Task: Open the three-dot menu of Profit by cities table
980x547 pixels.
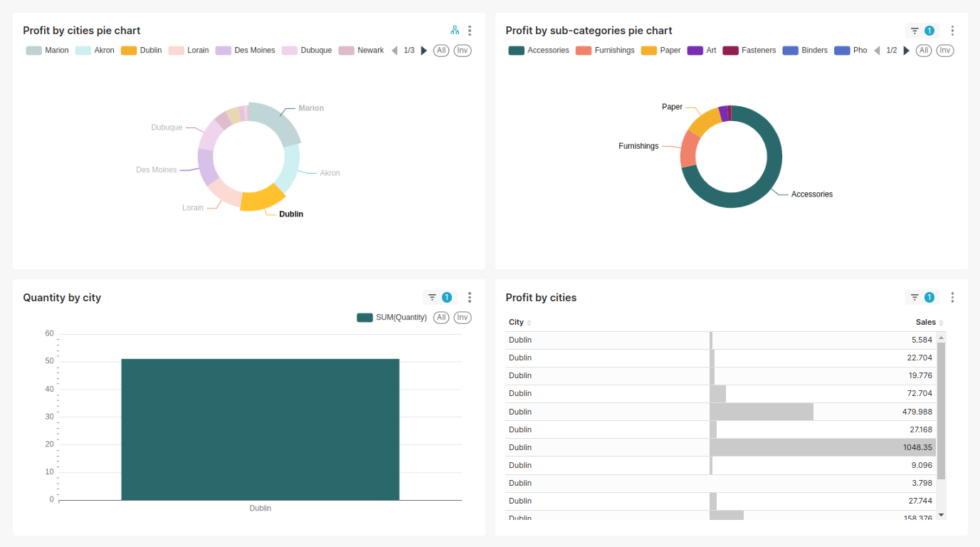Action: (952, 297)
